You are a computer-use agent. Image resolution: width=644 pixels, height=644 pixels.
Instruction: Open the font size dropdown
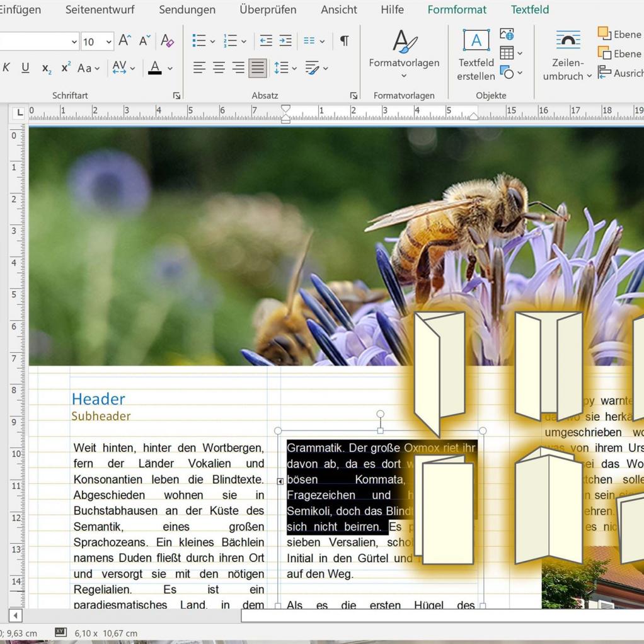coord(109,42)
